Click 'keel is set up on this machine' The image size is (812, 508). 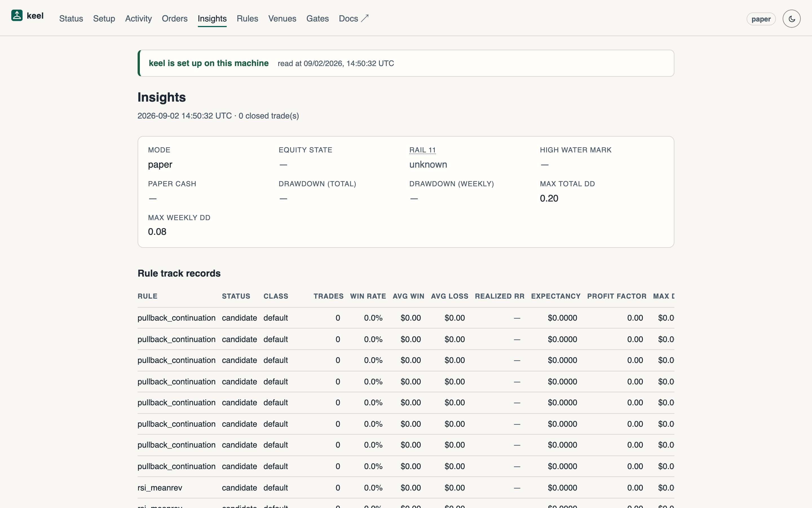(209, 63)
